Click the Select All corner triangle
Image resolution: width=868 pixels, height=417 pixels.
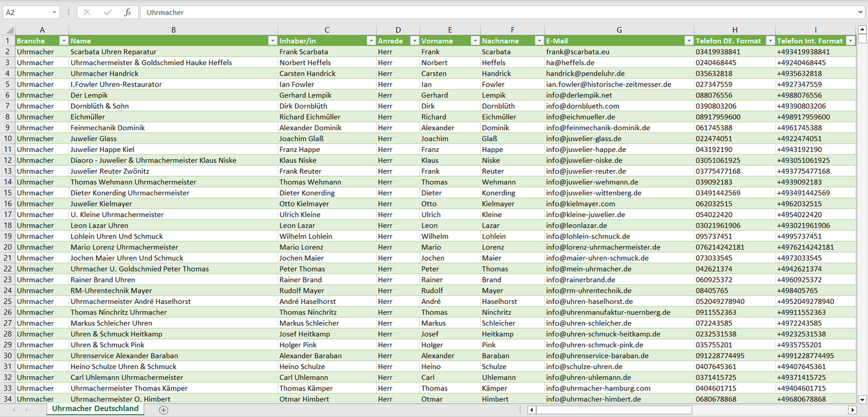click(8, 29)
